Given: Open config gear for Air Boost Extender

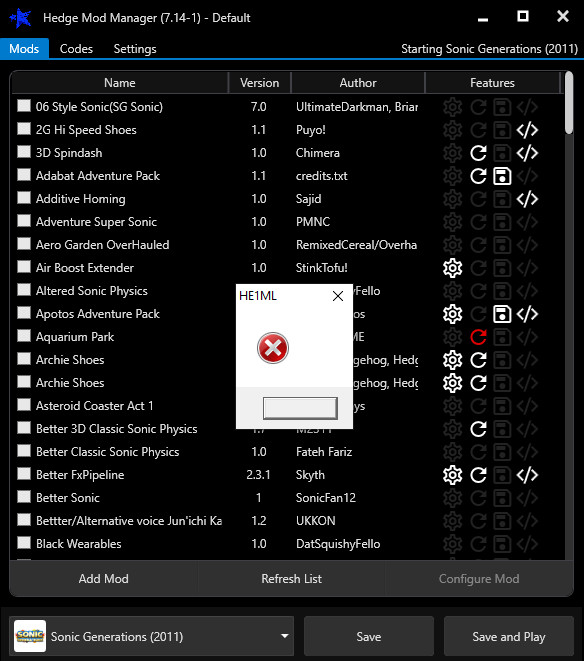Looking at the screenshot, I should (x=452, y=268).
